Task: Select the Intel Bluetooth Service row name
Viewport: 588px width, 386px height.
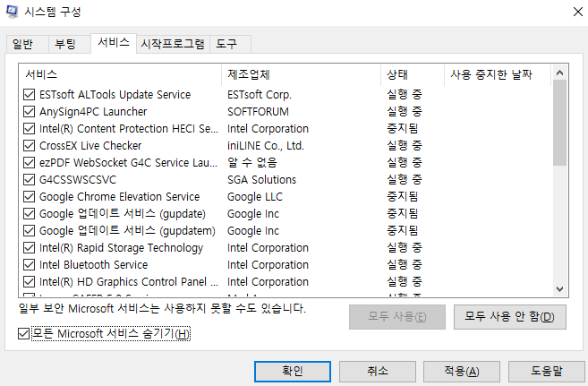Action: [x=93, y=265]
